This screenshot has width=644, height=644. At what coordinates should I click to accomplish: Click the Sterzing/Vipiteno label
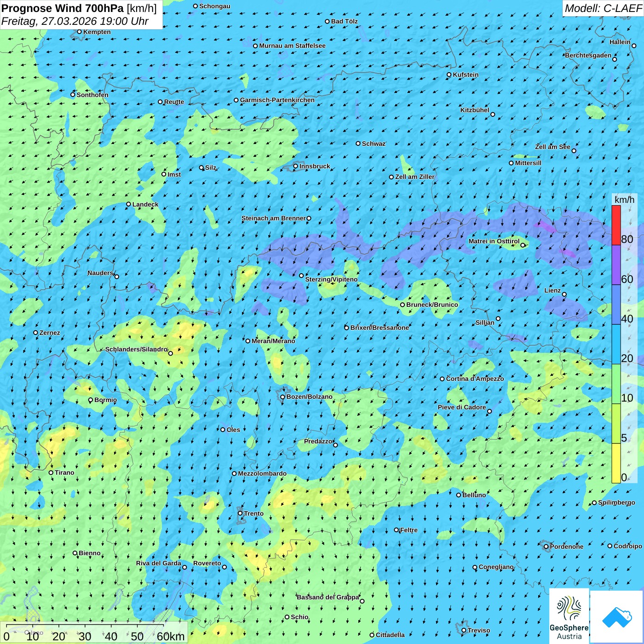click(331, 279)
